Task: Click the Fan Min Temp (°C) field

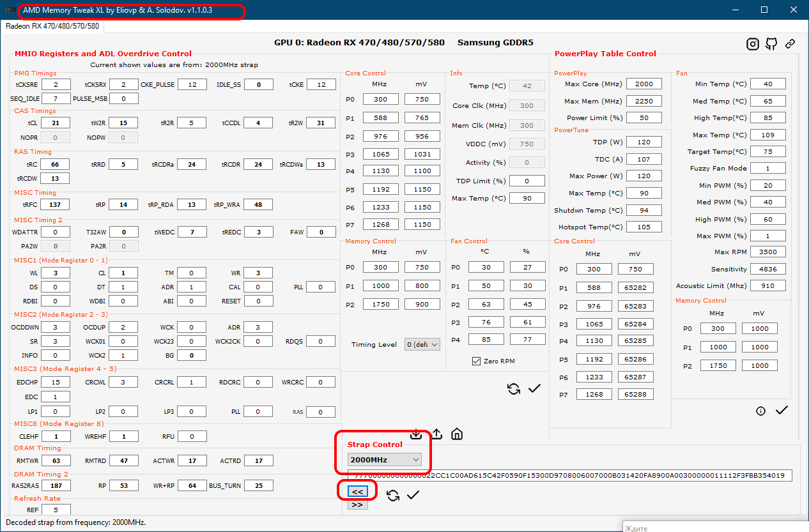Action: point(768,84)
